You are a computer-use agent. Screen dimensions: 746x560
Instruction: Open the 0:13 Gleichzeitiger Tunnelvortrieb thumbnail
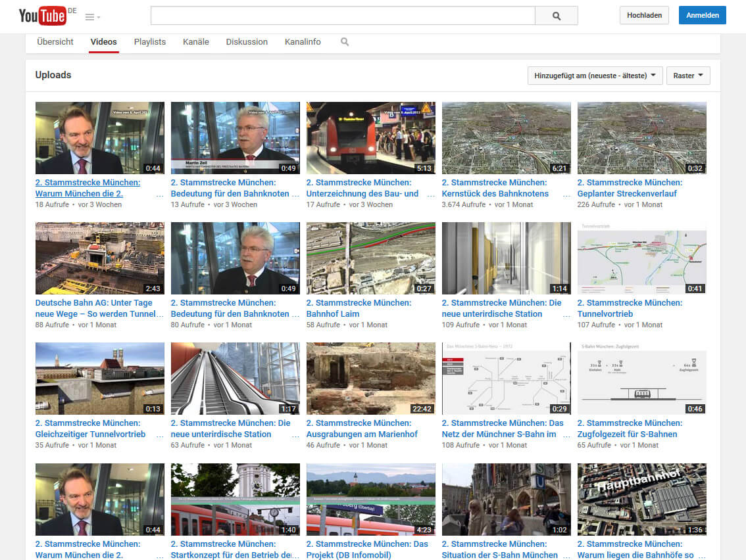pos(100,379)
